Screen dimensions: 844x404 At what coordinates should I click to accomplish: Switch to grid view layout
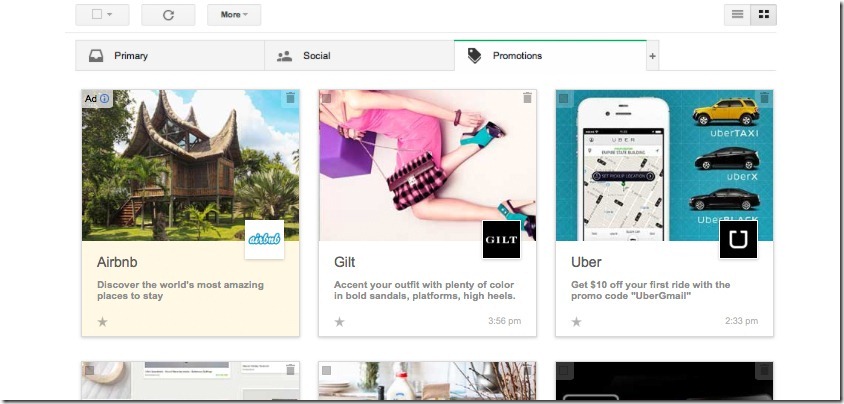pos(763,15)
